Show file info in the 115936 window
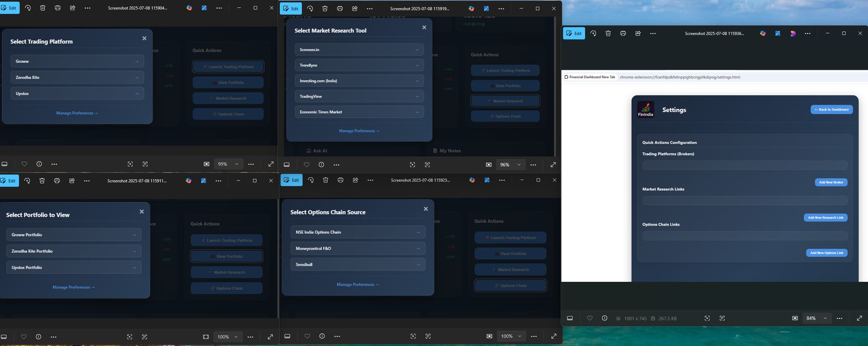Viewport: 868px width, 346px height. pyautogui.click(x=604, y=318)
